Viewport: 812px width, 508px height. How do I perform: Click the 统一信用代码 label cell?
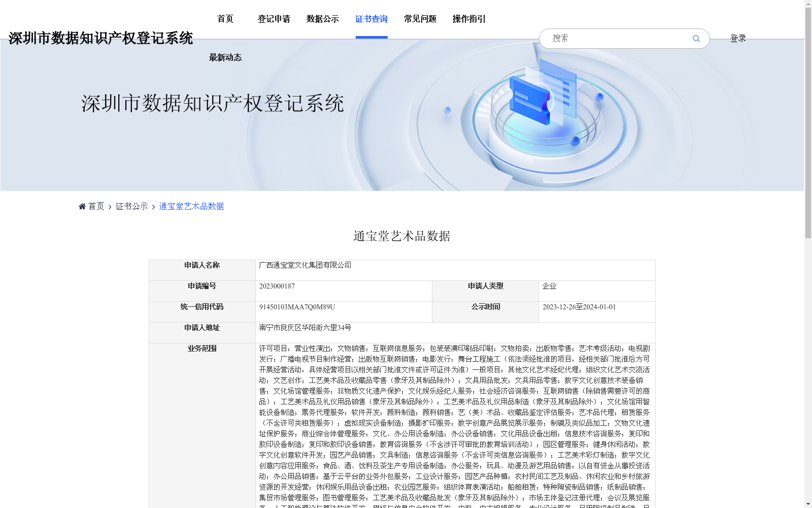coord(202,312)
